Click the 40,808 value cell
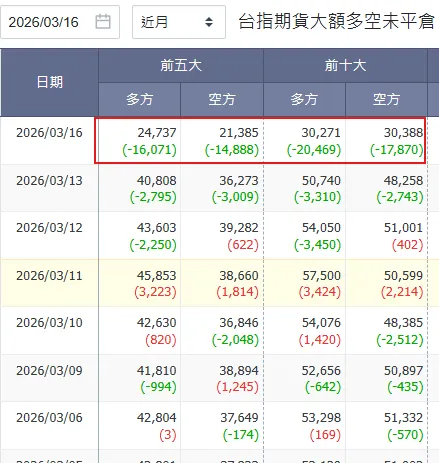The width and height of the screenshot is (439, 463). click(x=139, y=188)
